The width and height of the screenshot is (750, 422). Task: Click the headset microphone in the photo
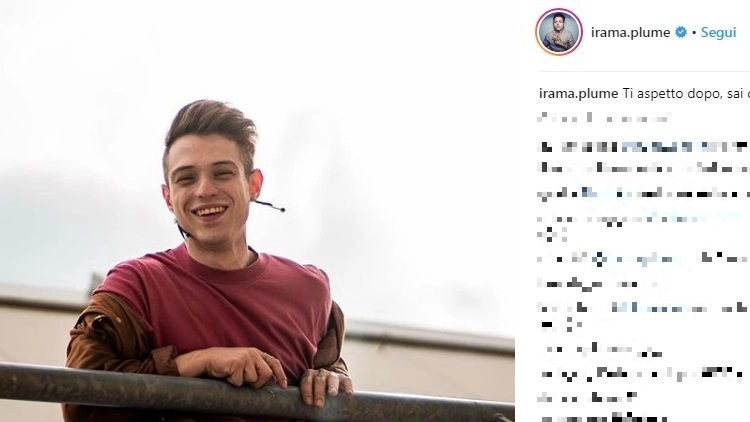click(269, 206)
